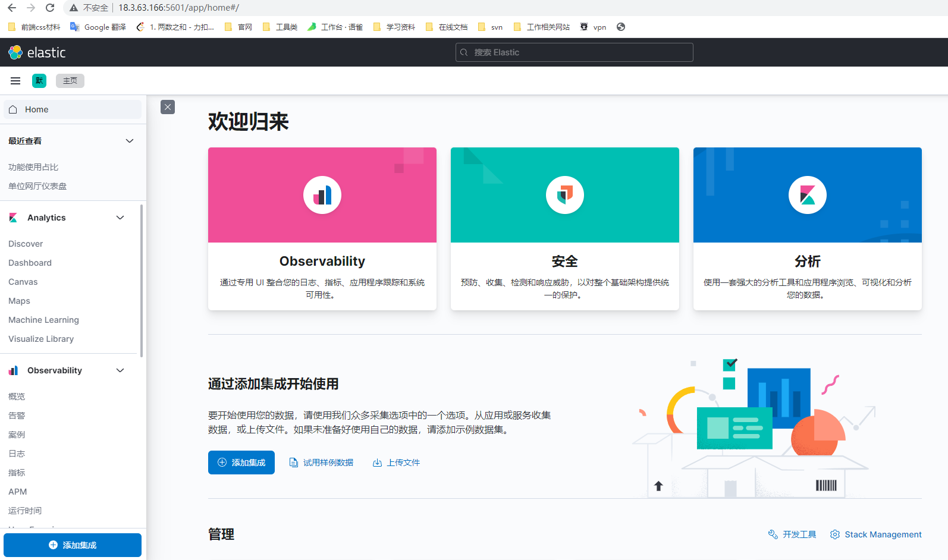Open the 工作相关网站 bookmark folder
Screen dimensions: 948x560
[x=541, y=27]
